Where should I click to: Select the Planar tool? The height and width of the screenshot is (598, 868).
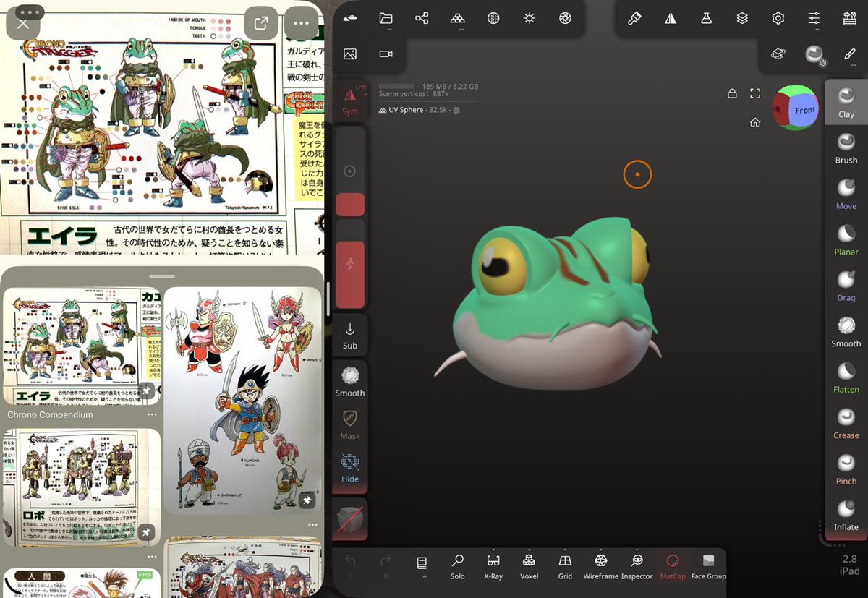[846, 239]
